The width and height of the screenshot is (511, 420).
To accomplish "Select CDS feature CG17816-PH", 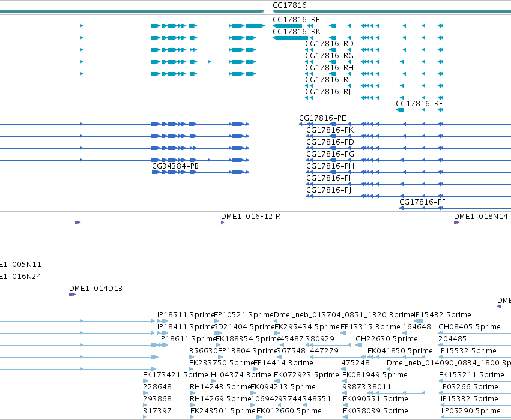I will 330,166.
